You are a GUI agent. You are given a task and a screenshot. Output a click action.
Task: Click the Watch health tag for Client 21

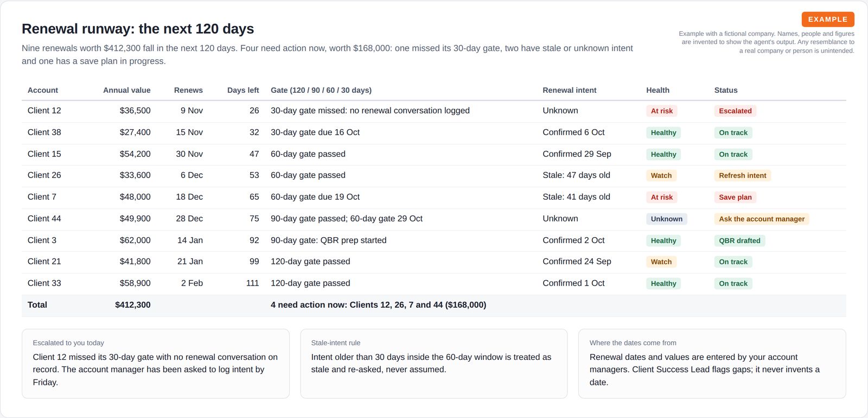point(661,262)
